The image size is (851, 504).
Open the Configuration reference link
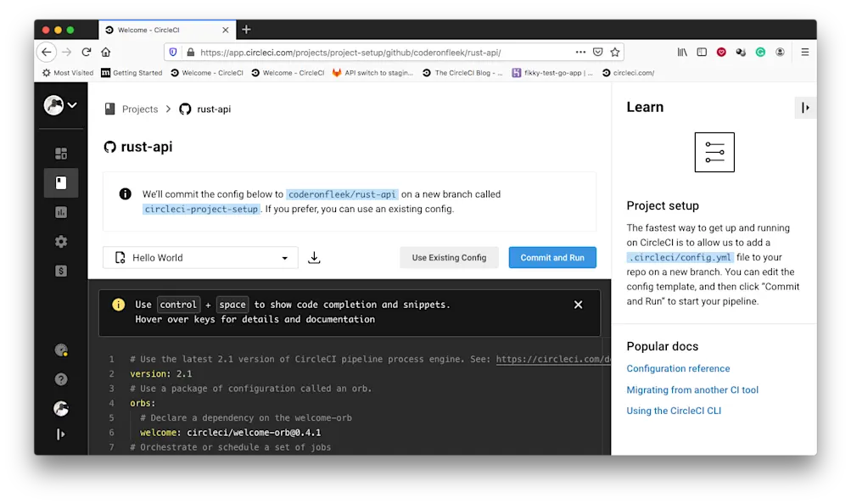(x=678, y=368)
